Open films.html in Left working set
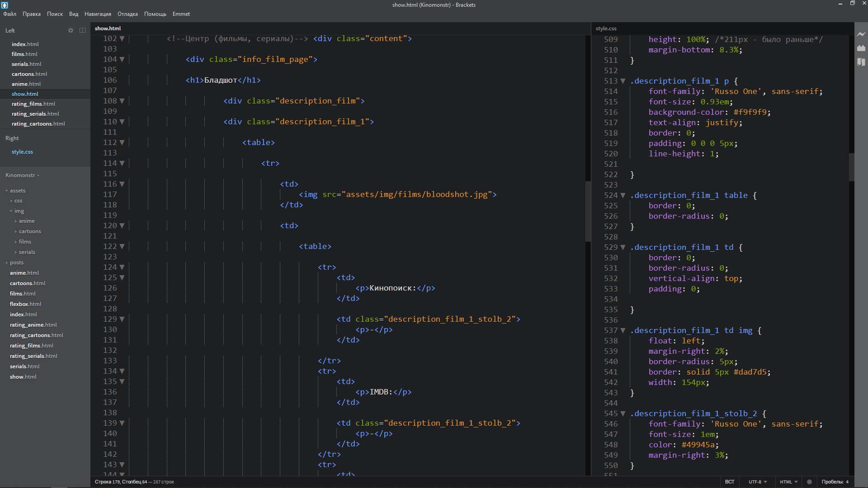Screen dimensions: 868x488 [x=24, y=54]
